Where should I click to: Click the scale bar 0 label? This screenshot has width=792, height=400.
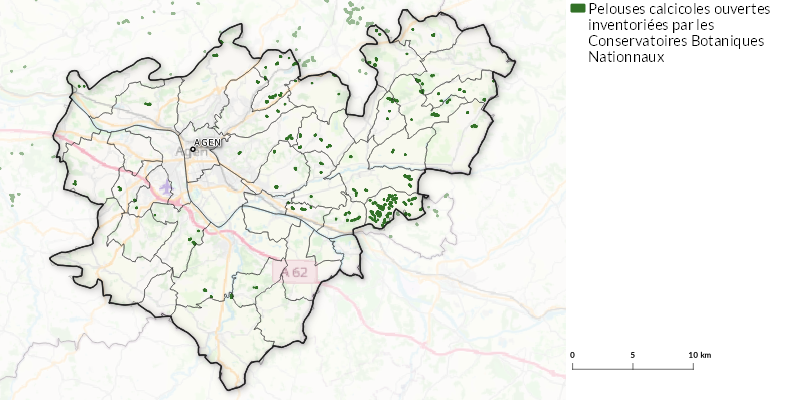pos(572,355)
